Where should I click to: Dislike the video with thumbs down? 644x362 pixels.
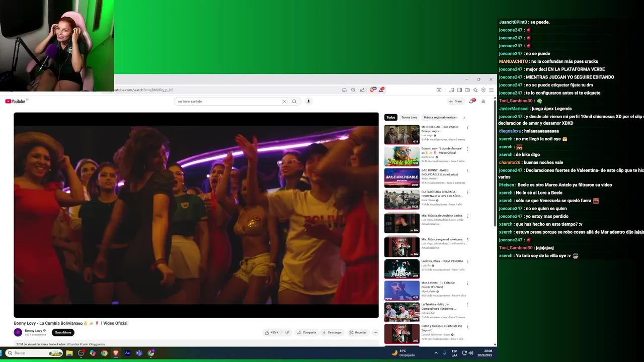click(287, 332)
